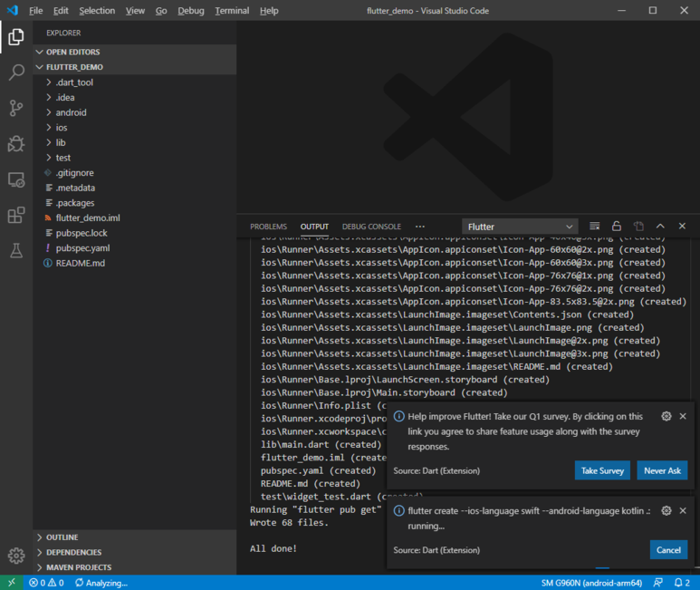Open the Test flask icon

(16, 251)
